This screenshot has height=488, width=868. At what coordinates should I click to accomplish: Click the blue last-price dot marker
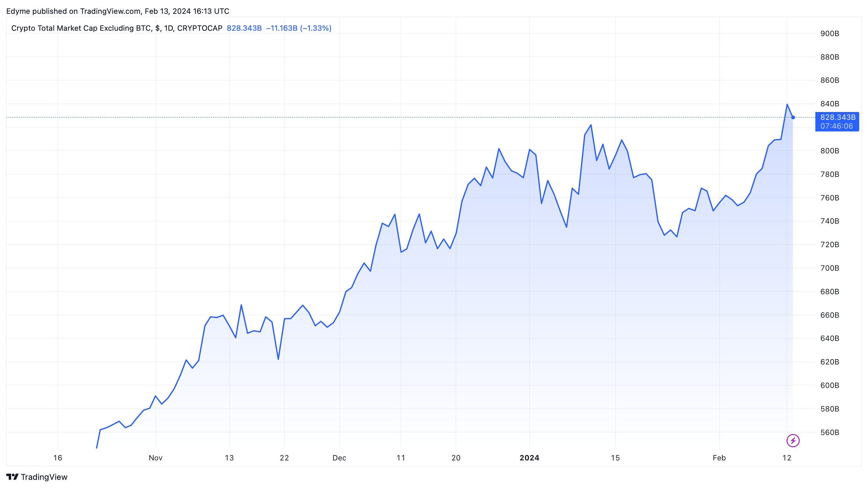click(793, 117)
